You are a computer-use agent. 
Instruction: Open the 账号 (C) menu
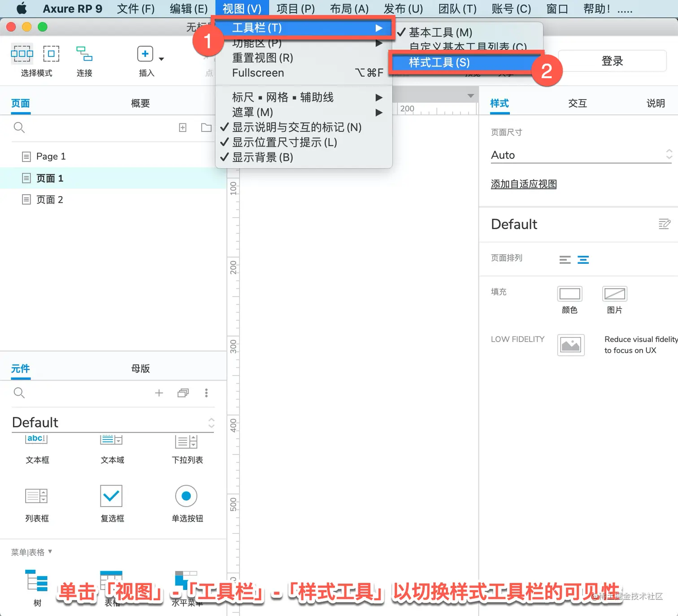click(511, 9)
